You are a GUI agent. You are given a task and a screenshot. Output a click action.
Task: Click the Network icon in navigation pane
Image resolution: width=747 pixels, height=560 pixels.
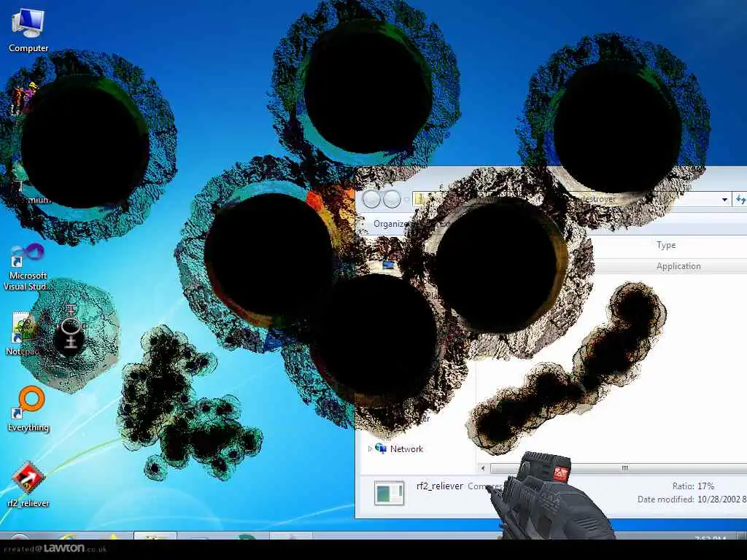coord(381,448)
